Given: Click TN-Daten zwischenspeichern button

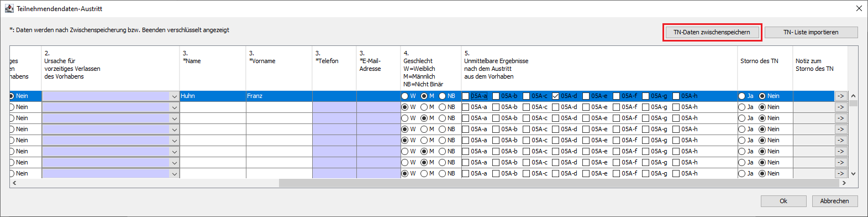Looking at the screenshot, I should pos(712,32).
